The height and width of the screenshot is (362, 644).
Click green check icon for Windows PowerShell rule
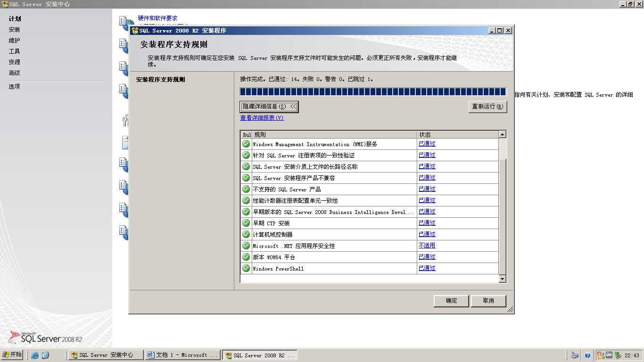coord(246,268)
